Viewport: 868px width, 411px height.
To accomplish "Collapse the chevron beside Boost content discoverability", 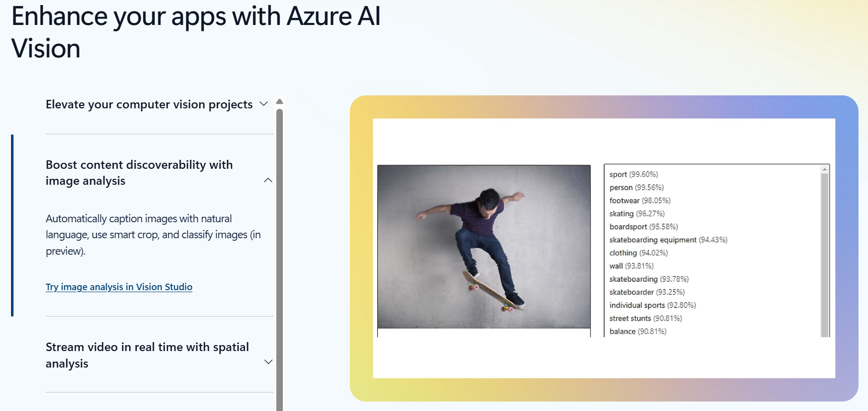I will coord(268,180).
